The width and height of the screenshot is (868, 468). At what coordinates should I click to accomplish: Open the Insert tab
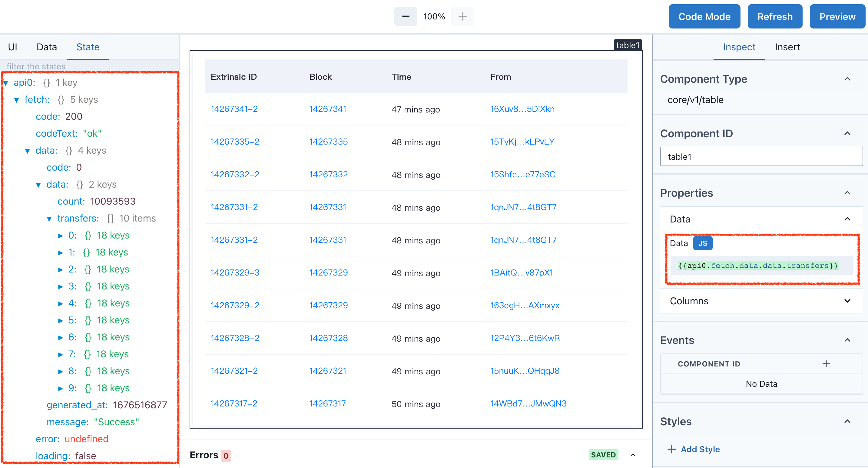pyautogui.click(x=787, y=47)
